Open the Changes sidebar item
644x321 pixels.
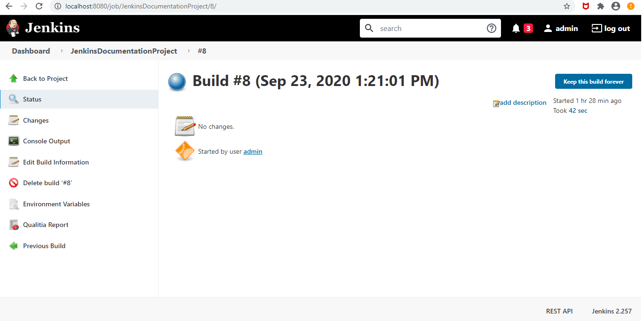coord(36,120)
